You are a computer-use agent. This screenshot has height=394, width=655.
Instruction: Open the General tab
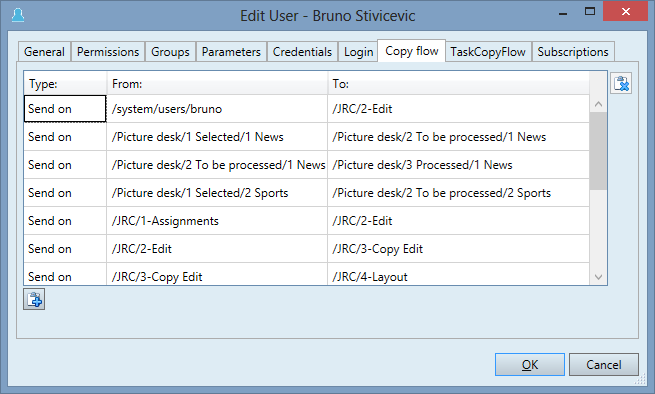tap(44, 52)
